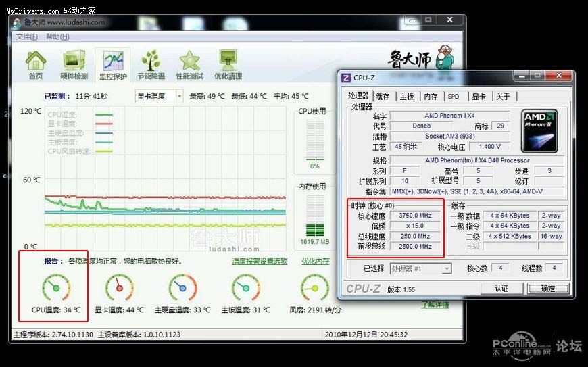Screen dimensions: 588x367
Task: Open the 显卡温度 dropdown selector
Action: (x=159, y=97)
